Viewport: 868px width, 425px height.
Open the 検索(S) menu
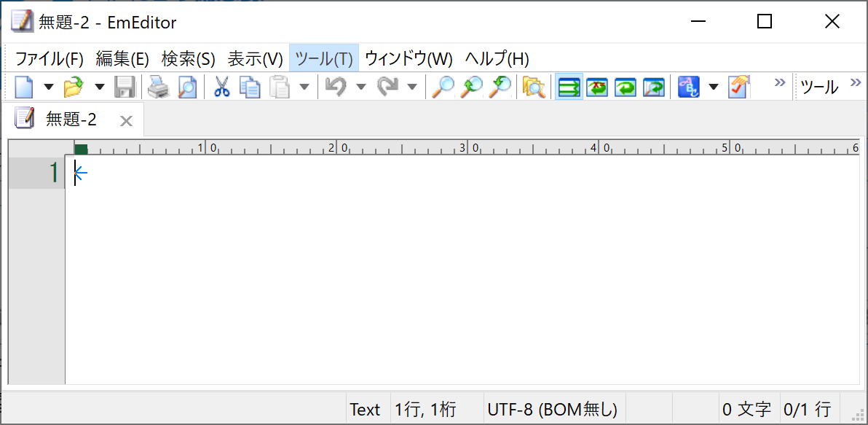188,58
